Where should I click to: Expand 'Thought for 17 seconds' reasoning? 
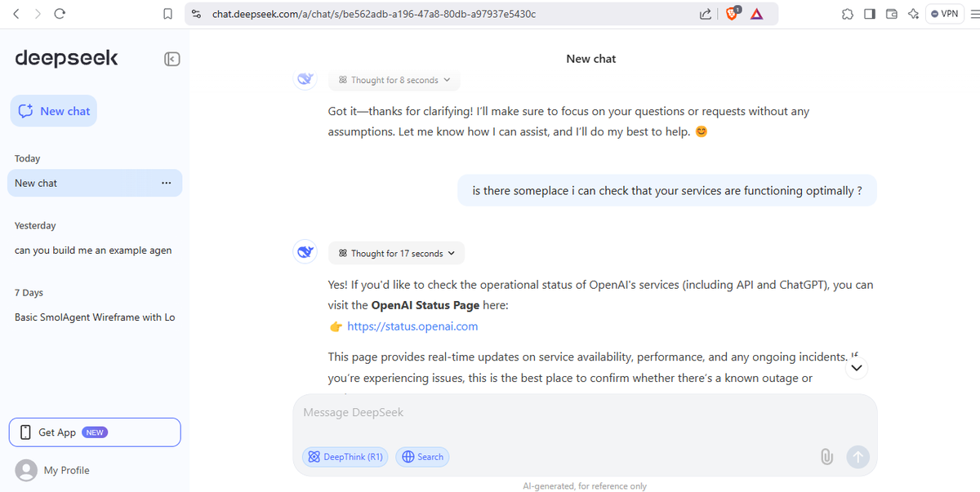[397, 253]
